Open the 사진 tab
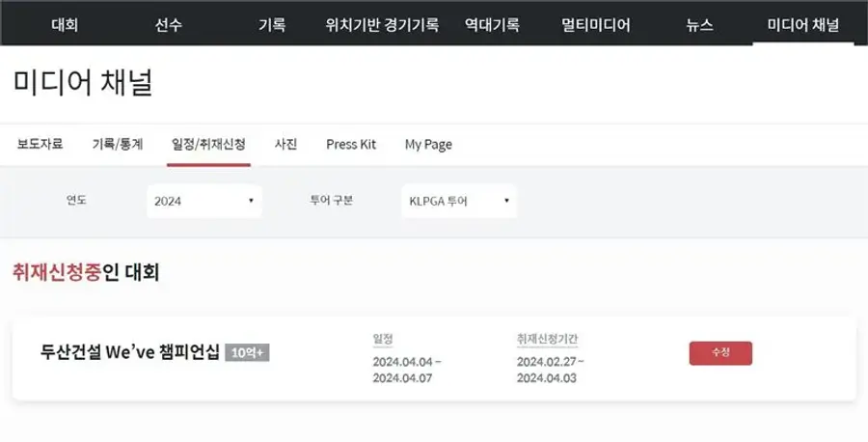Viewport: 868px width, 442px height. 285,144
